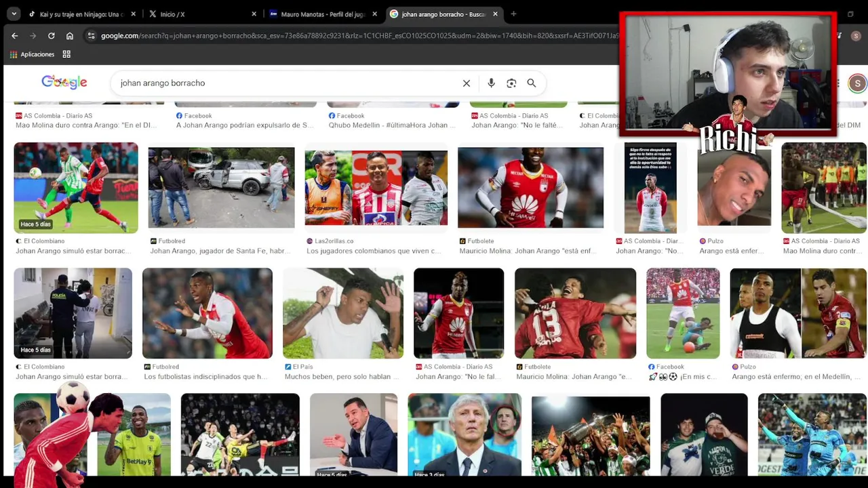868x488 pixels.
Task: Open the gray-haired man in suit thumbnail
Action: pos(465,434)
